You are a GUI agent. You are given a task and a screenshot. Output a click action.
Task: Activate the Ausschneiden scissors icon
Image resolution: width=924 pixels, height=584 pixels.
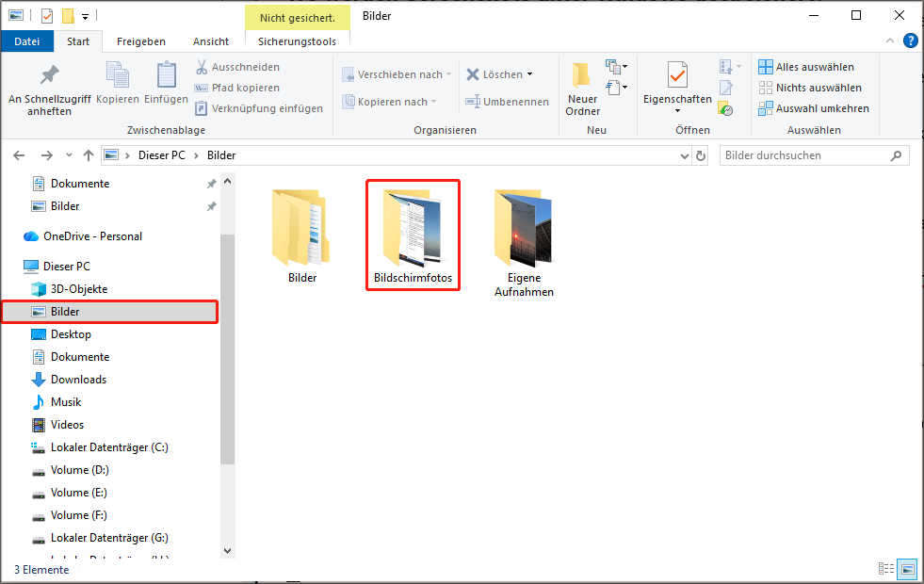(x=203, y=67)
